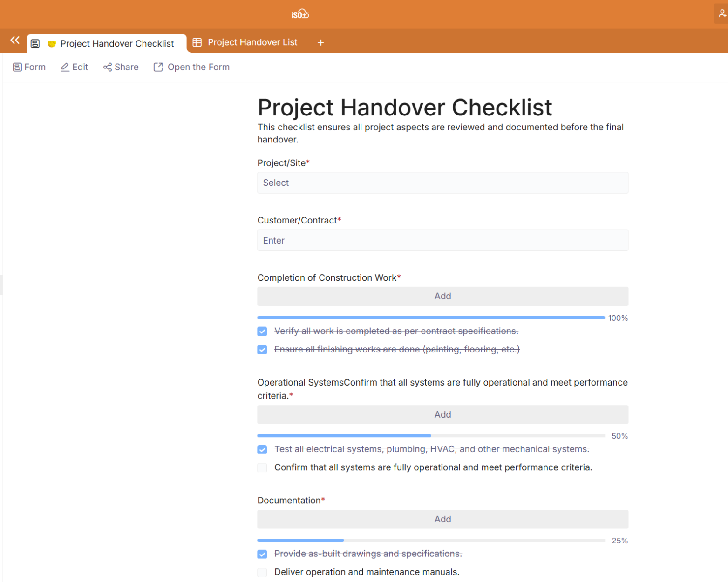
Task: Check 'Confirm that all systems' checkbox
Action: (x=262, y=467)
